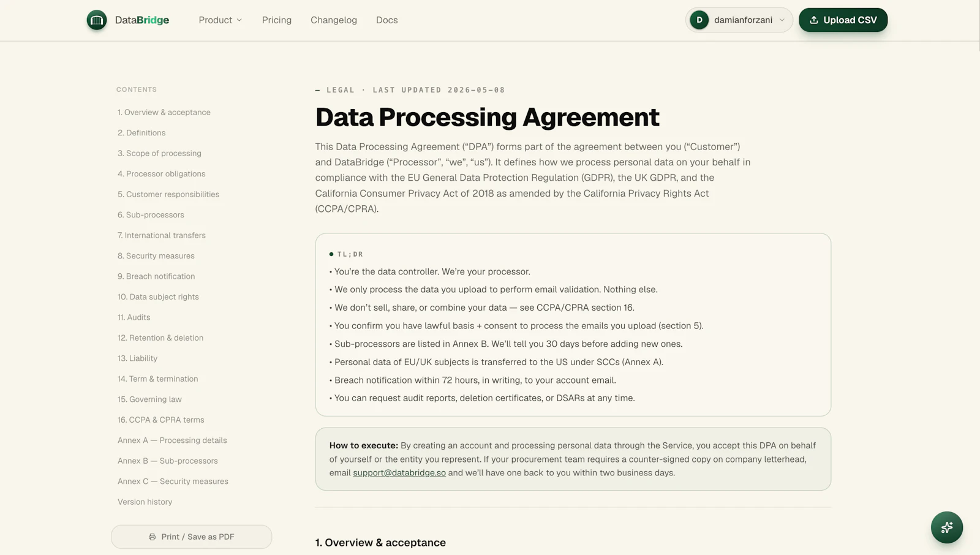The width and height of the screenshot is (980, 555).
Task: Click the upload arrow icon
Action: pyautogui.click(x=814, y=20)
